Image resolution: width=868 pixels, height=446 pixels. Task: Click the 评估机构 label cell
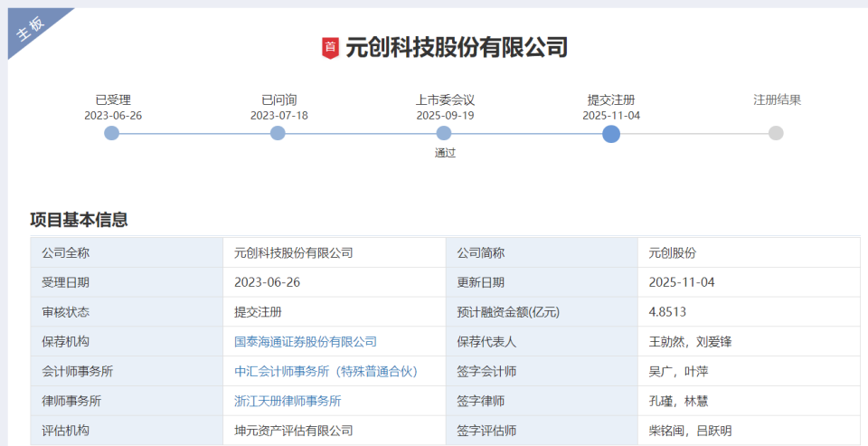click(127, 431)
